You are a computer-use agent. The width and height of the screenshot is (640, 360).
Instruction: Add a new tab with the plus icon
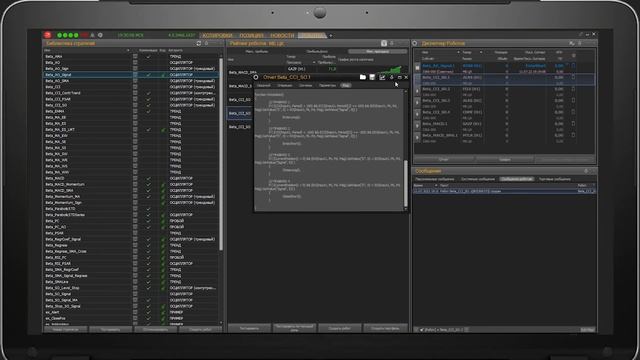click(331, 36)
